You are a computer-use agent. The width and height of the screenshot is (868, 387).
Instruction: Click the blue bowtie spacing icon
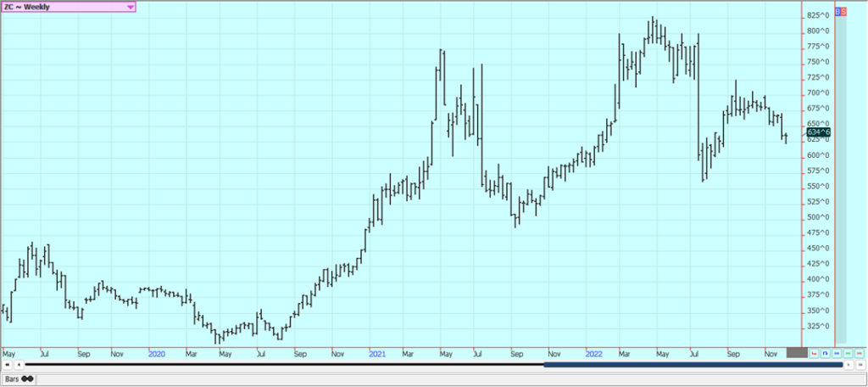coord(837,353)
